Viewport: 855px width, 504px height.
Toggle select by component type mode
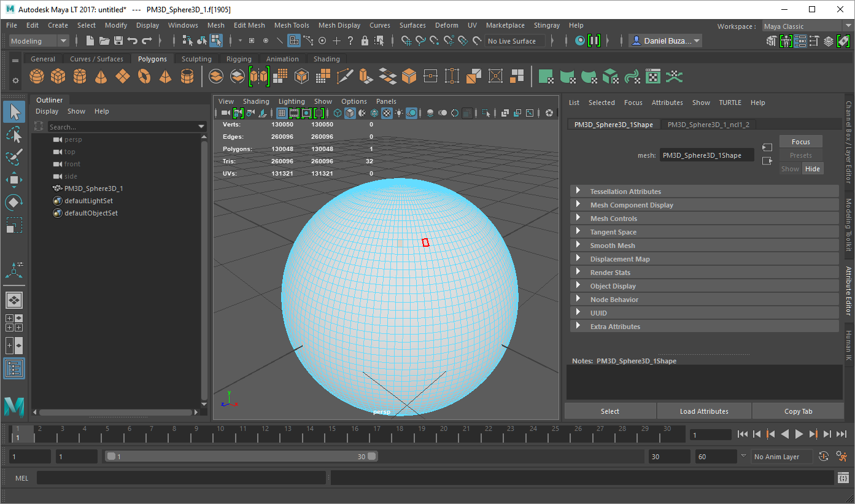216,41
